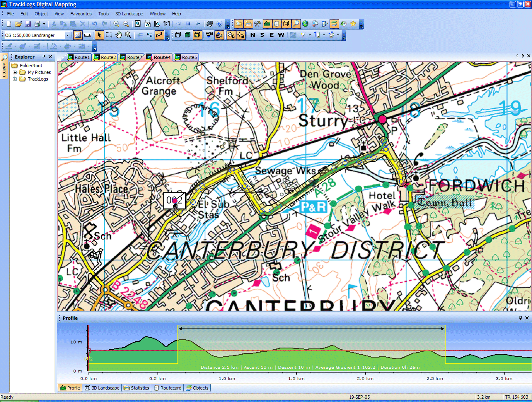Open the map type dropdown

pos(67,35)
